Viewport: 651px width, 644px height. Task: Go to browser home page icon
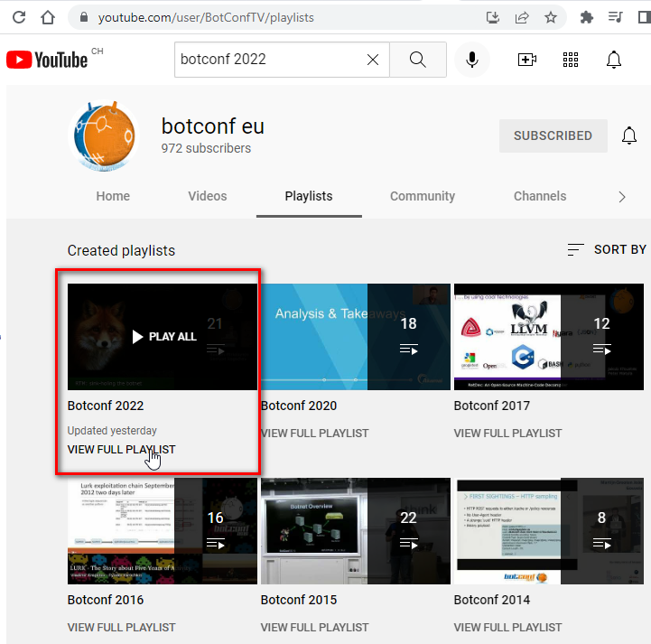(x=48, y=17)
